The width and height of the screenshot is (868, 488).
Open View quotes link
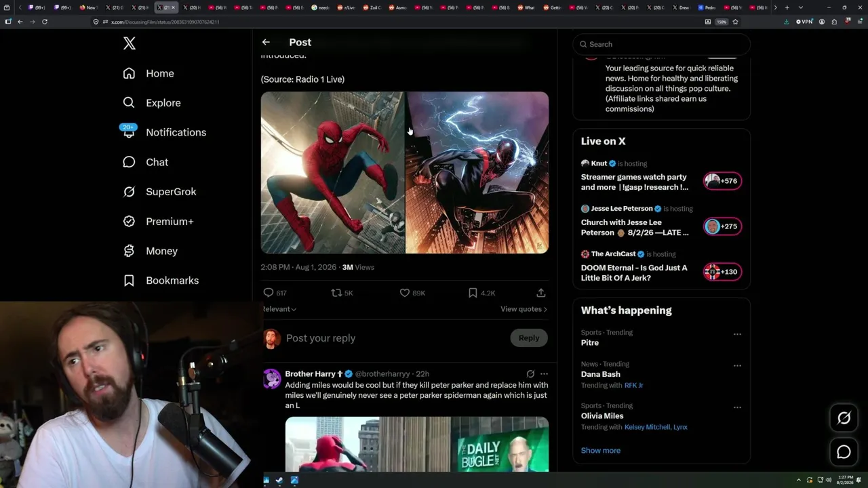pyautogui.click(x=524, y=309)
